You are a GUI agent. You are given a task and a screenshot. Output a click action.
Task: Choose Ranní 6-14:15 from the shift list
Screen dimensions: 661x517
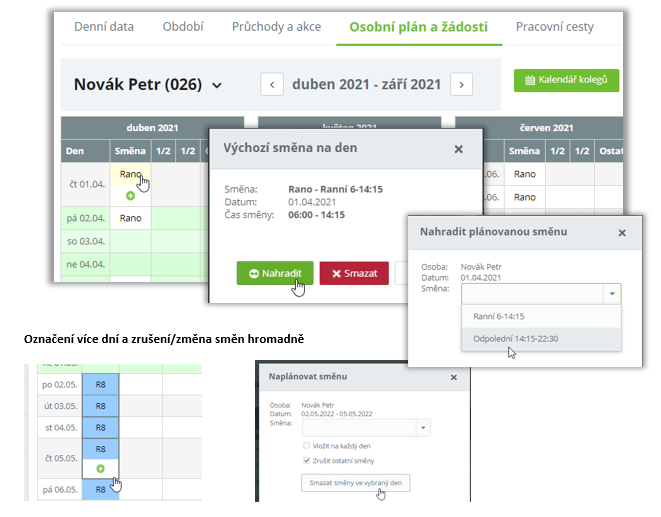tap(541, 316)
